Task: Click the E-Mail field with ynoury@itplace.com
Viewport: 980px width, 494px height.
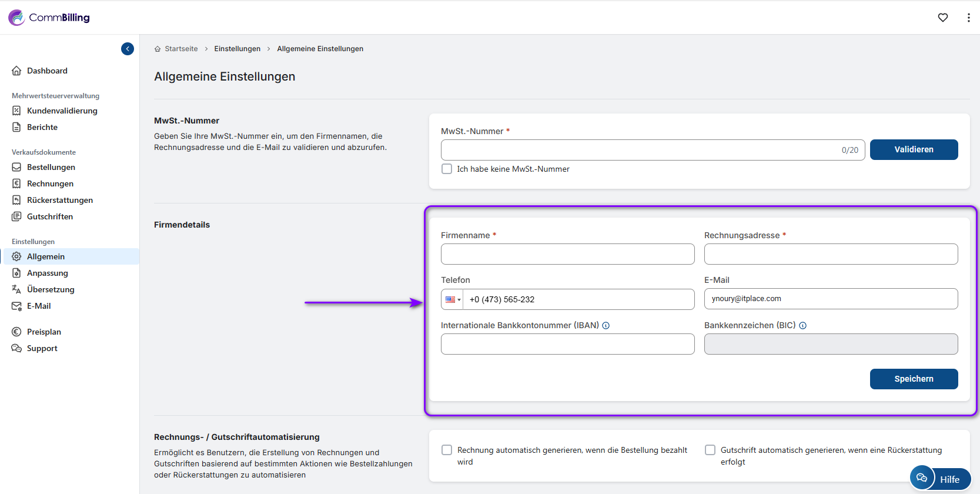Action: pos(831,299)
